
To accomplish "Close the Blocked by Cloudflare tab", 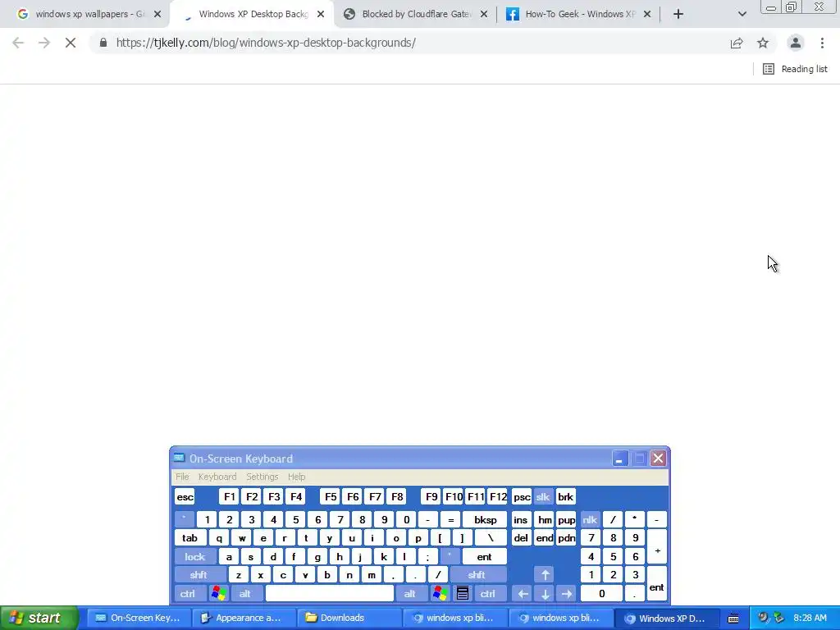I will click(484, 15).
